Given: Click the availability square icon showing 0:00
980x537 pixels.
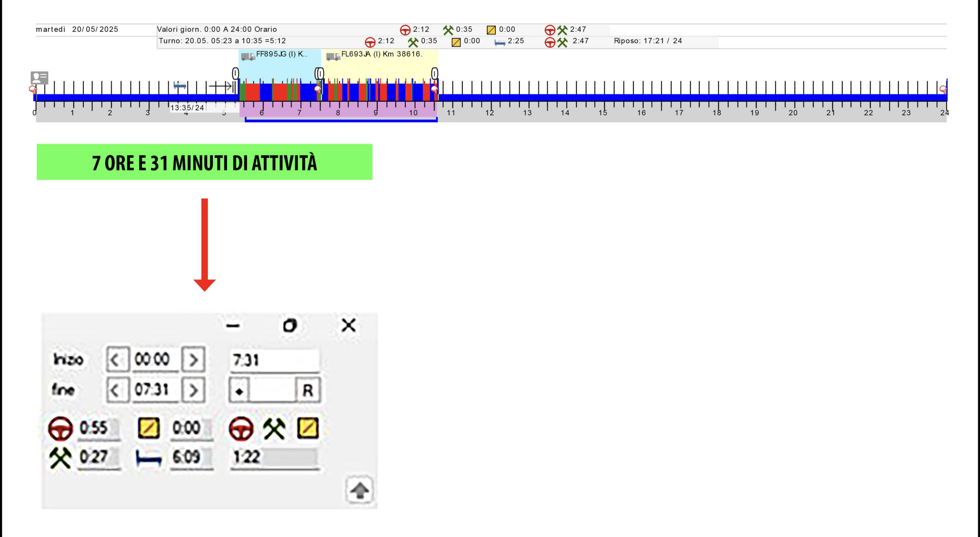Looking at the screenshot, I should click(149, 428).
